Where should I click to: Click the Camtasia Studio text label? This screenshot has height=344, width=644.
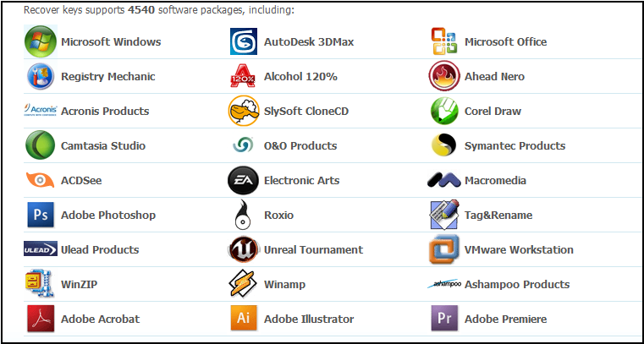(x=103, y=145)
